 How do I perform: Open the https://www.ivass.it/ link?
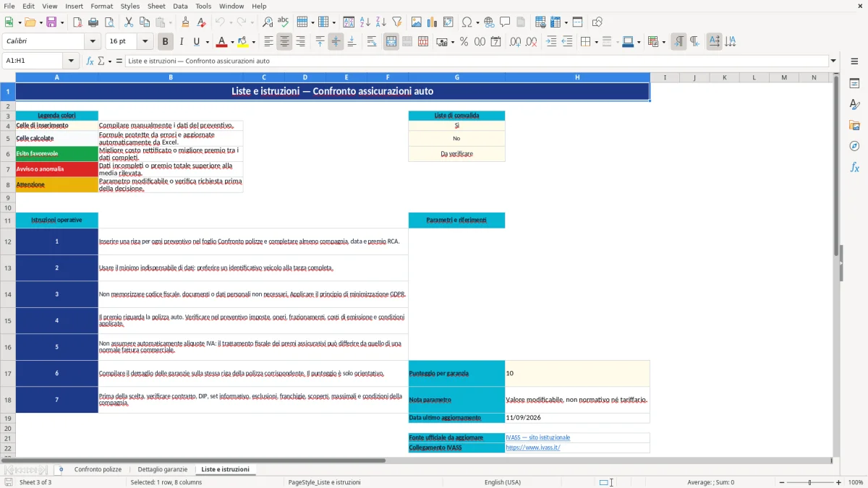click(533, 448)
